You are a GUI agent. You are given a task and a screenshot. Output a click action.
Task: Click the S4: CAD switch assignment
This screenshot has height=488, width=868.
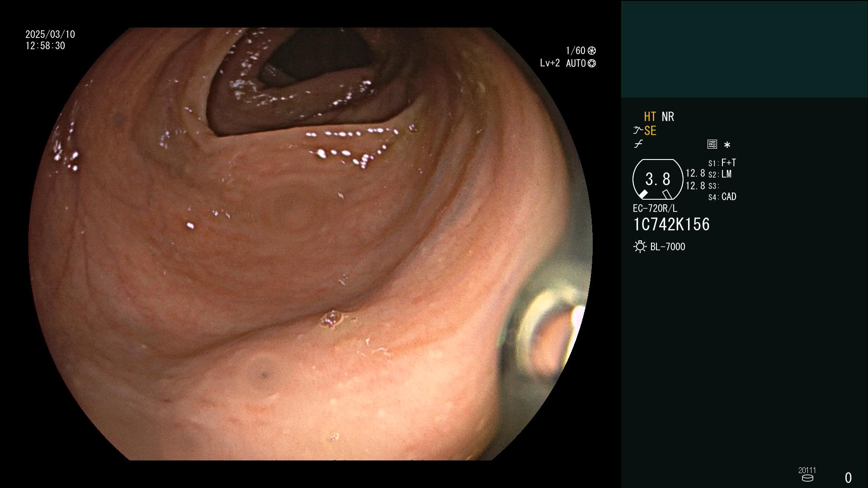pyautogui.click(x=722, y=197)
